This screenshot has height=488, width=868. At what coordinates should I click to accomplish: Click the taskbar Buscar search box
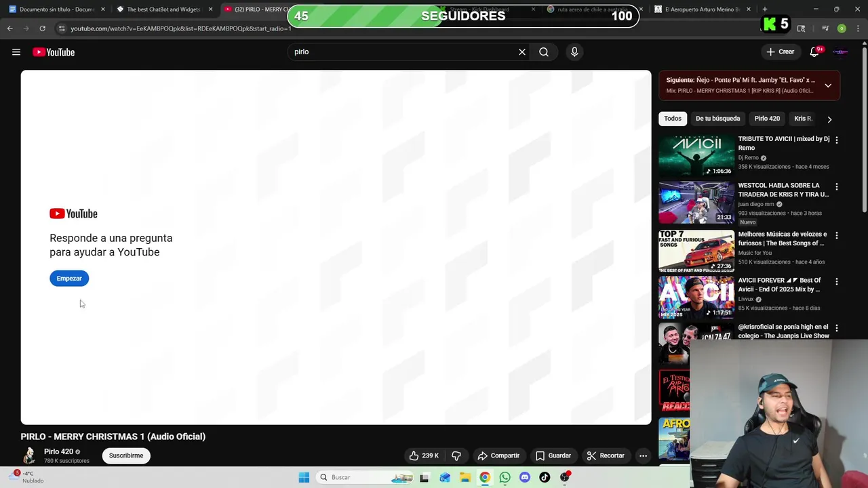coord(366,477)
